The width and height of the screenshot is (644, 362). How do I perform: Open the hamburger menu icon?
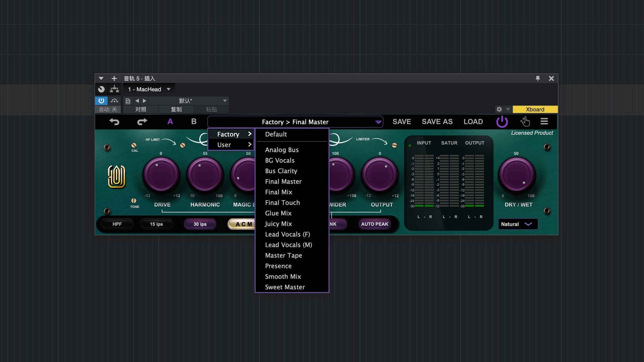tap(544, 121)
